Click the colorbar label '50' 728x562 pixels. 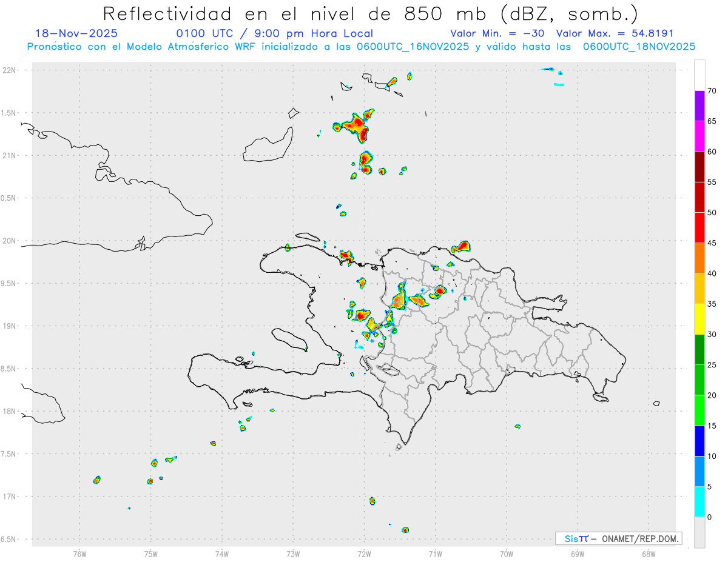712,213
